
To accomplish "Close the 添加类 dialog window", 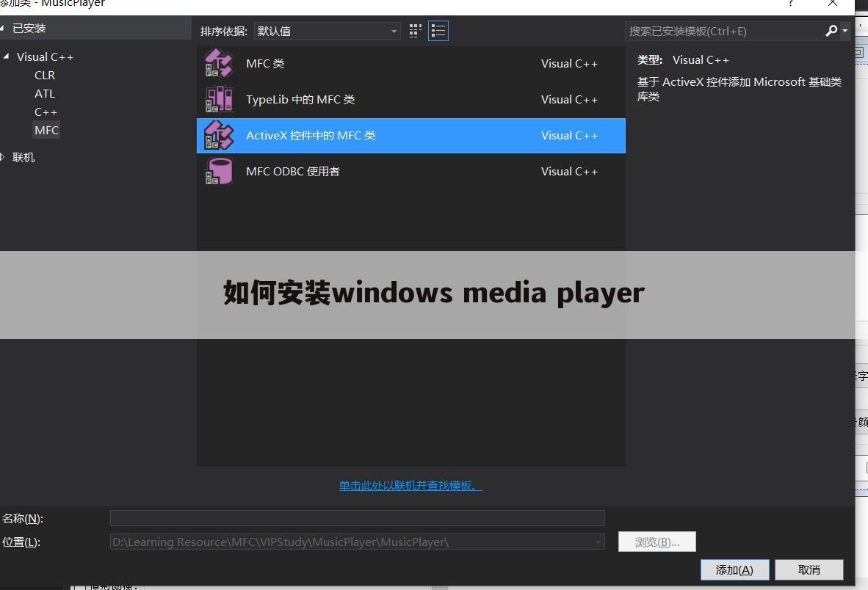I will [833, 4].
